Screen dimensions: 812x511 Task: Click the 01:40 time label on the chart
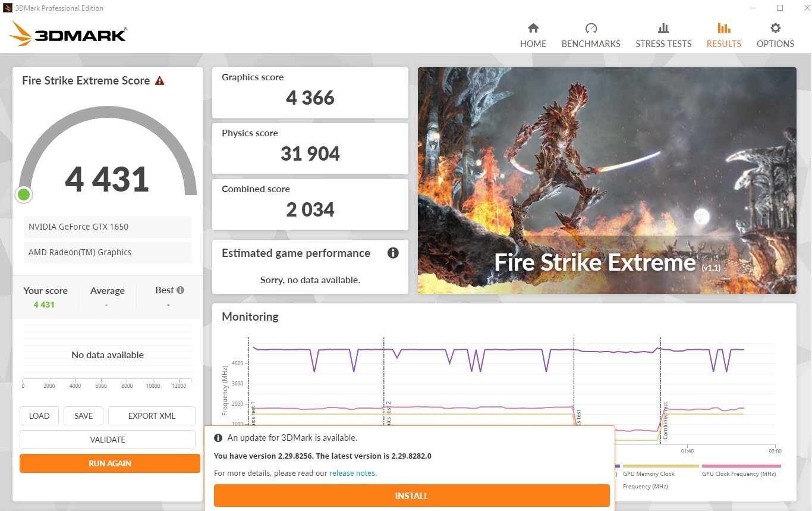pos(687,452)
